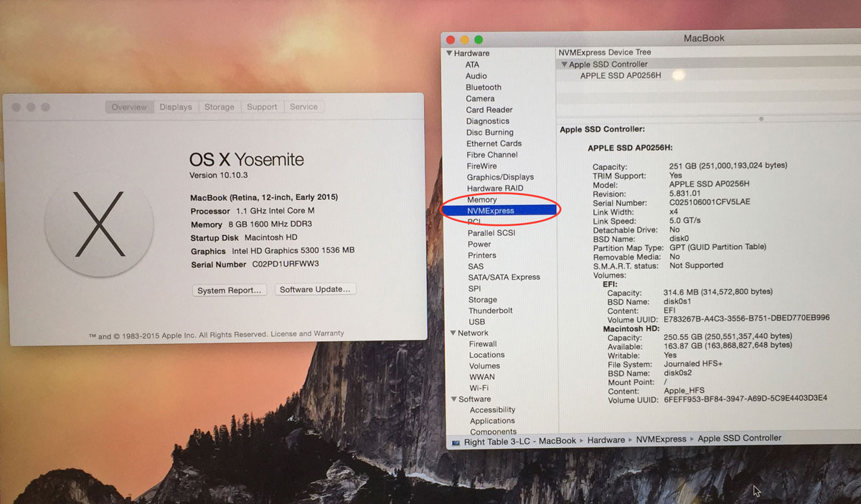Screen dimensions: 861x504
Task: Select Components under Software
Action: (x=493, y=432)
